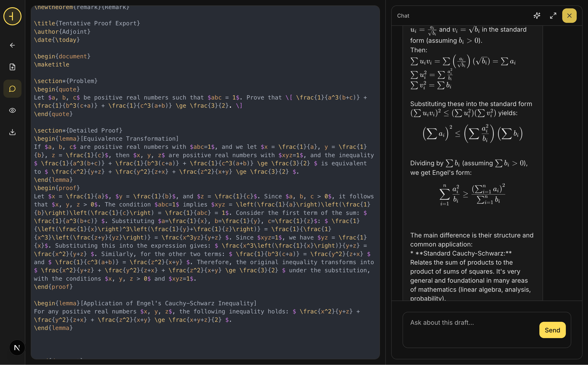
Task: Click the fullscreen expand arrows in the Chat header
Action: [553, 15]
